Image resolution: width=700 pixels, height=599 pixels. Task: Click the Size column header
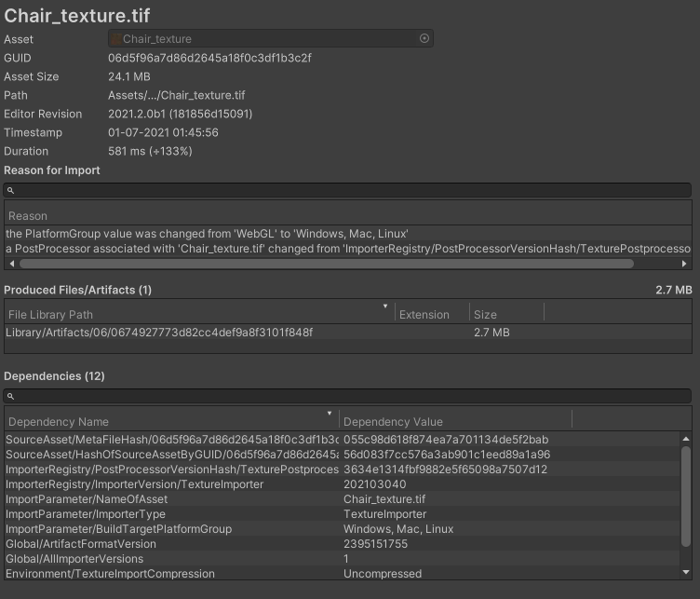[x=484, y=315]
